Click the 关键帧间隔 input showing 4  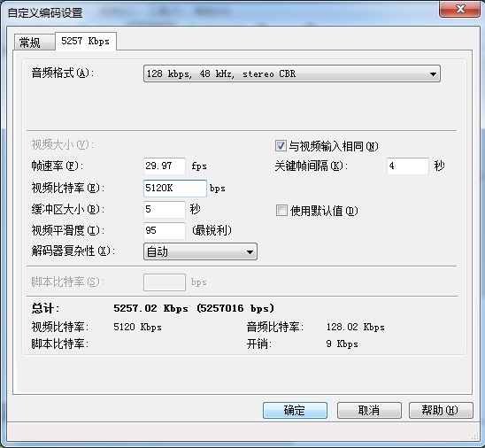point(408,166)
